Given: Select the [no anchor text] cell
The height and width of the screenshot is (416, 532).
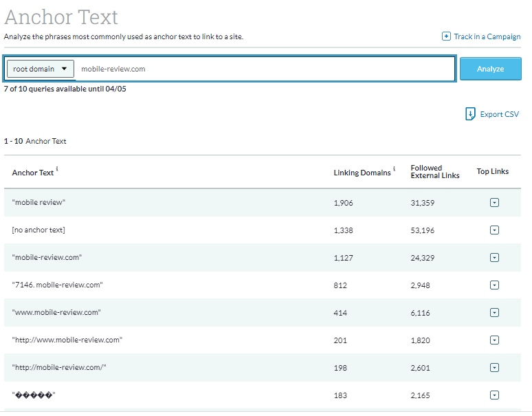Looking at the screenshot, I should coord(38,230).
